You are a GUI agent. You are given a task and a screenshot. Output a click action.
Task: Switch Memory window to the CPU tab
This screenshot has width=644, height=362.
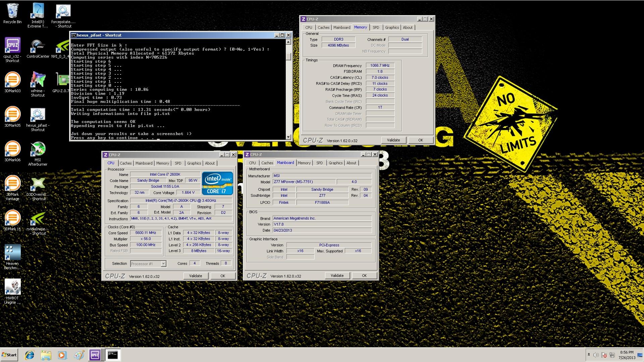tap(309, 27)
